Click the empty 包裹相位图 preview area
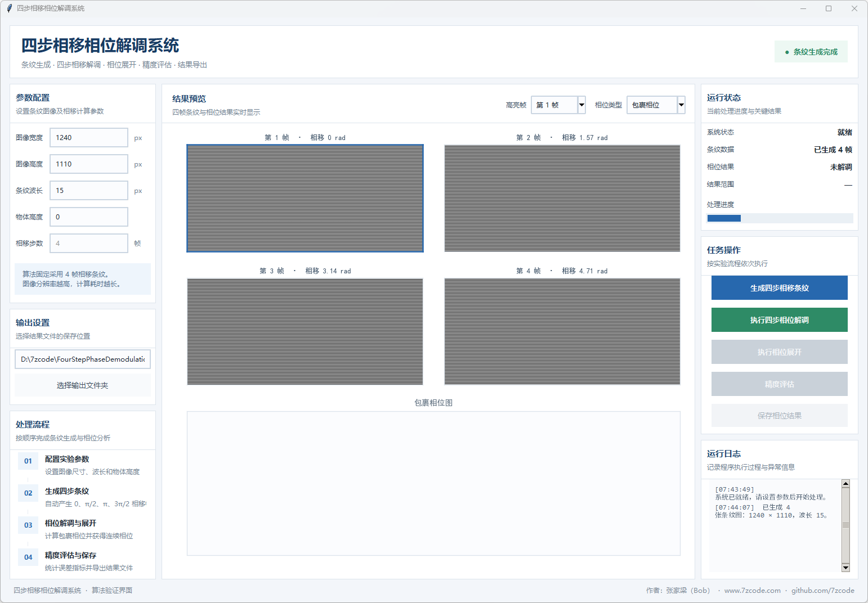 pos(433,483)
